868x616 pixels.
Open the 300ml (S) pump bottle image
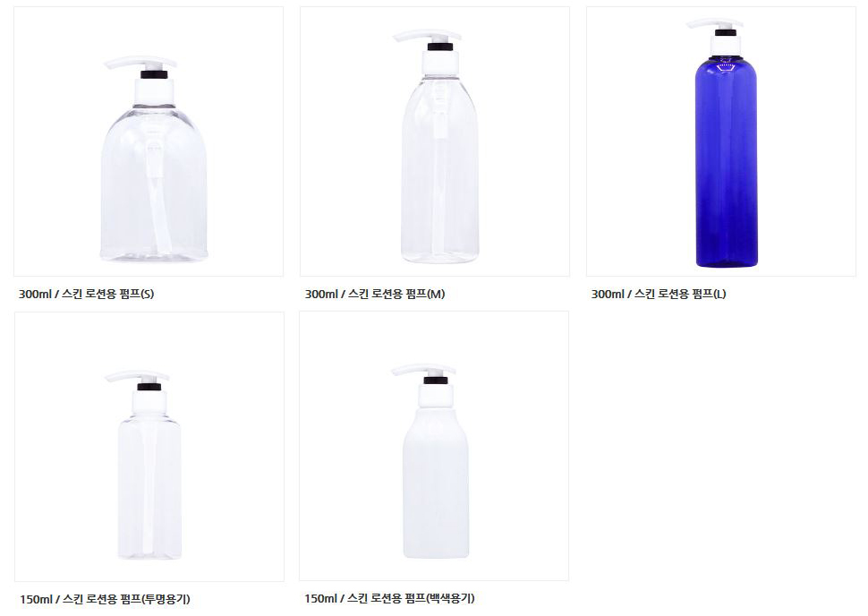pos(149,141)
